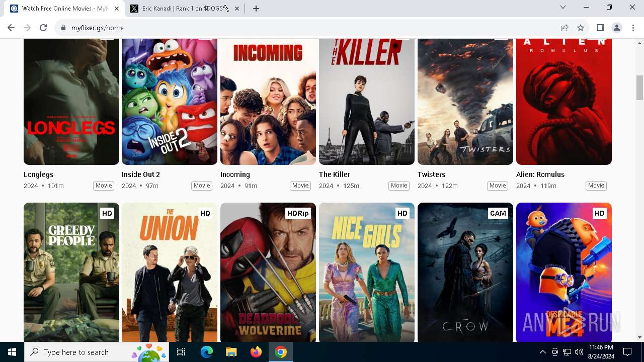Open the Nice Girls poster
This screenshot has width=644, height=362.
(367, 272)
